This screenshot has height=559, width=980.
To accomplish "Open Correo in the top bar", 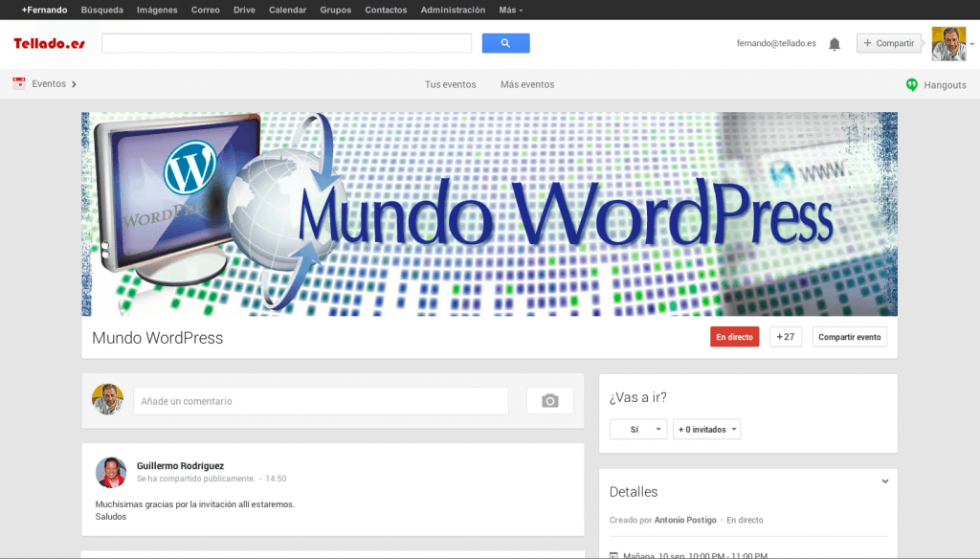I will 206,10.
